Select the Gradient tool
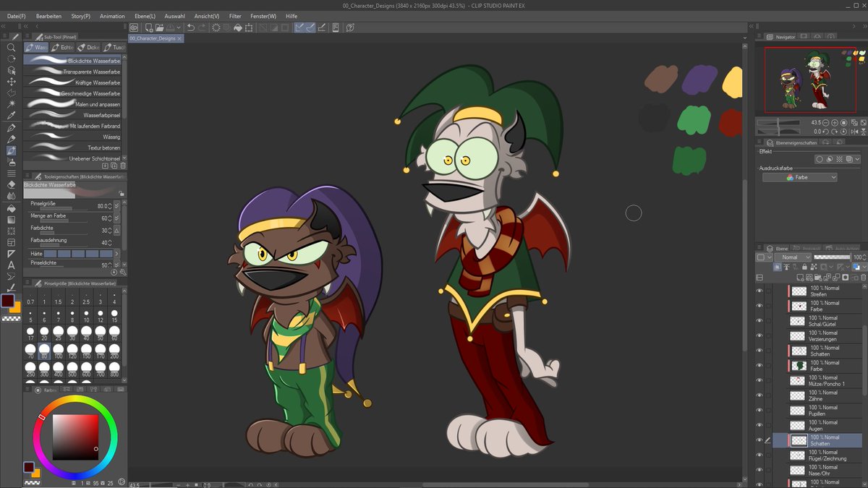The image size is (868, 488). [x=12, y=220]
